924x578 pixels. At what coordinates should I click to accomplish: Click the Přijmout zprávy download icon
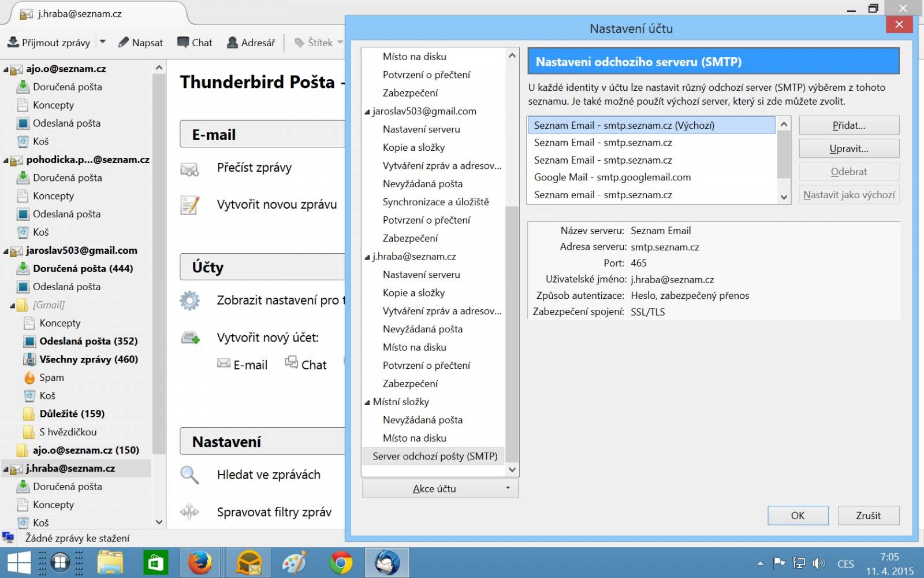(13, 42)
